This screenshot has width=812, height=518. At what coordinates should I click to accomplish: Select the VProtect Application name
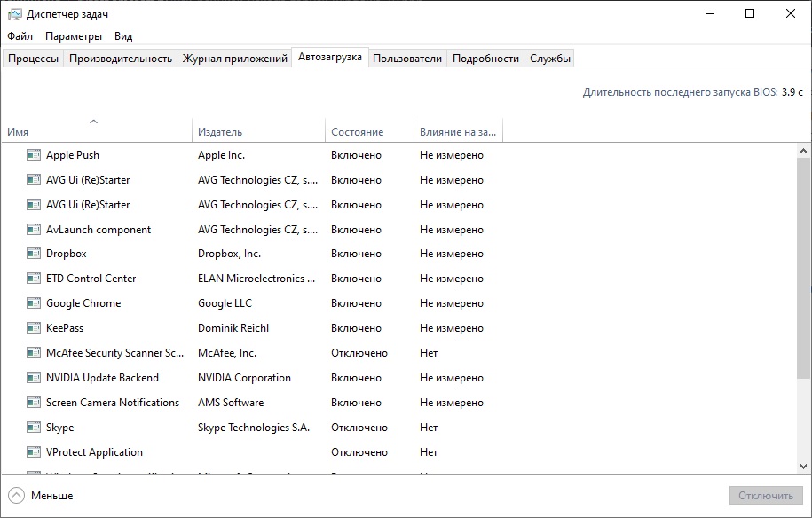pos(94,452)
